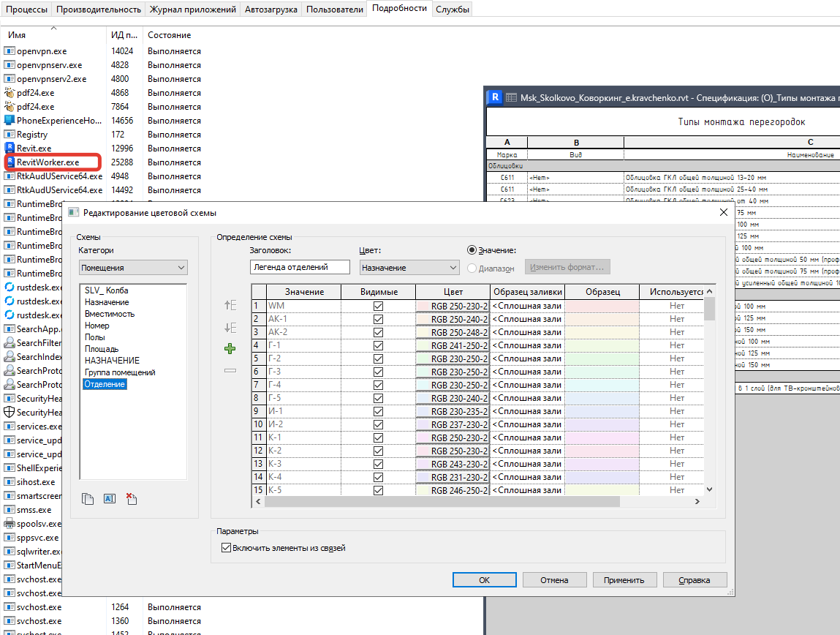This screenshot has width=840, height=635.
Task: Click the 'Заголовок' input field
Action: tap(300, 267)
